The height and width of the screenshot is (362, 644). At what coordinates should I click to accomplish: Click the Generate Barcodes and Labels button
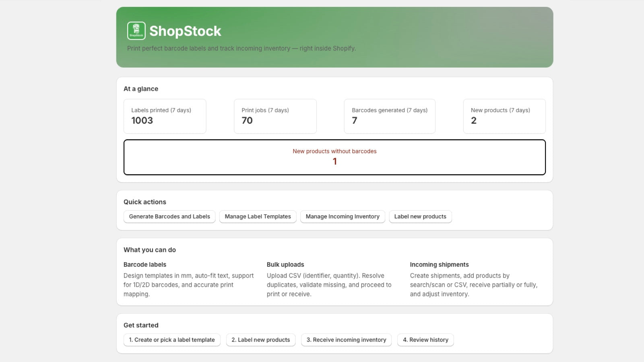pos(169,216)
